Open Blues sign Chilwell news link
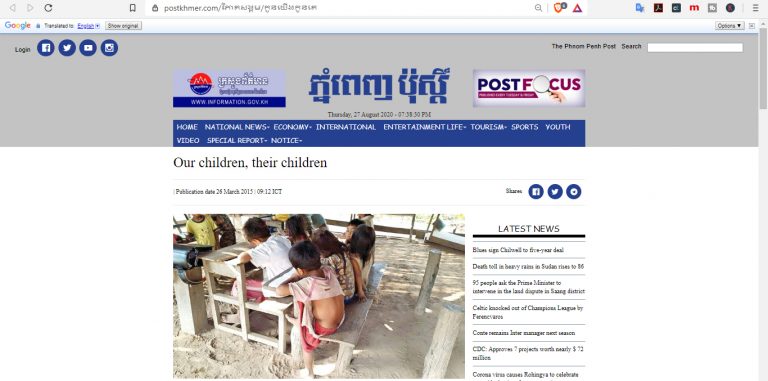Viewport: 768px width, 381px height. coord(518,250)
